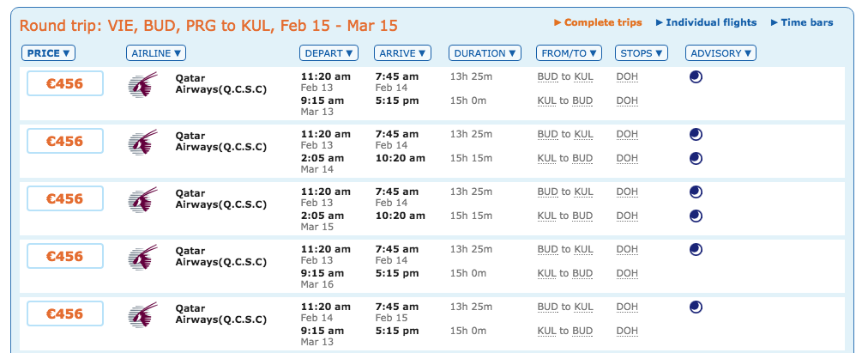Sort results by PRICE column

click(x=49, y=53)
